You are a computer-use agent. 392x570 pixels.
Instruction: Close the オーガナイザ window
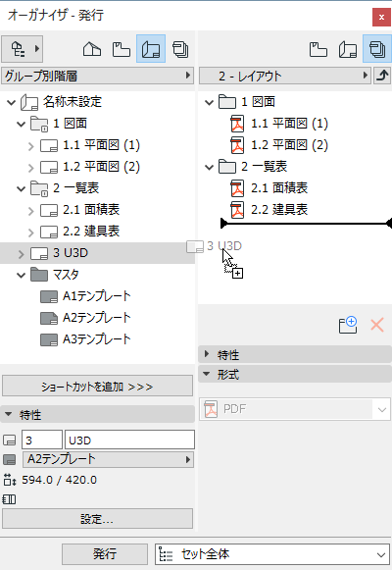coord(381,17)
